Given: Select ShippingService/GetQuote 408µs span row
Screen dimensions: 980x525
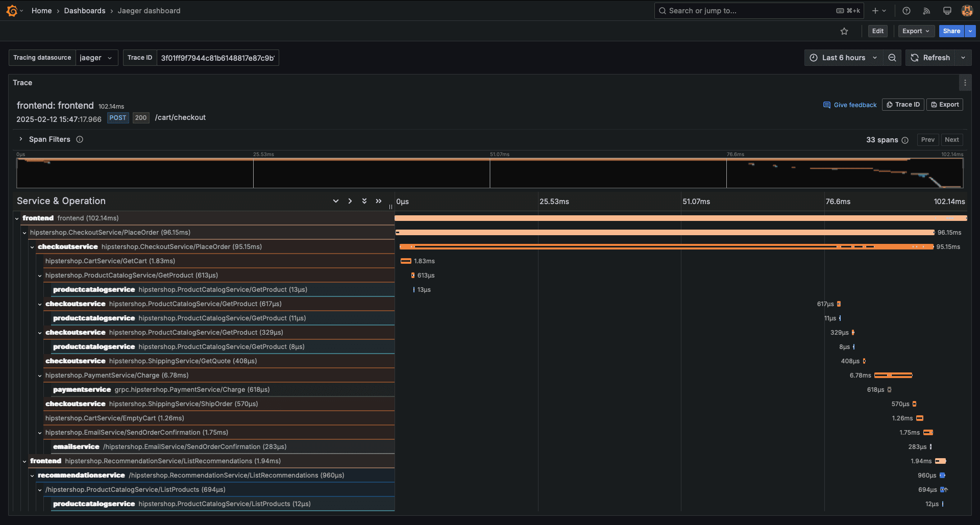Looking at the screenshot, I should tap(219, 361).
